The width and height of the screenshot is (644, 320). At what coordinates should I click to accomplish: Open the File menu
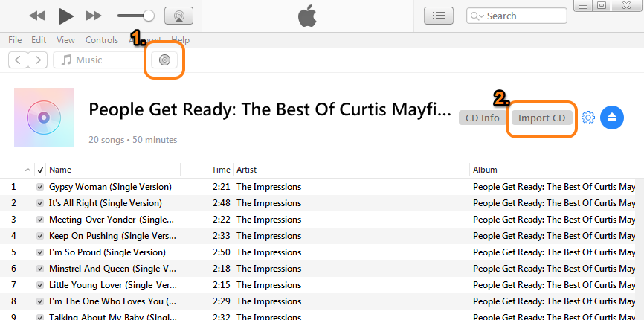(x=15, y=40)
